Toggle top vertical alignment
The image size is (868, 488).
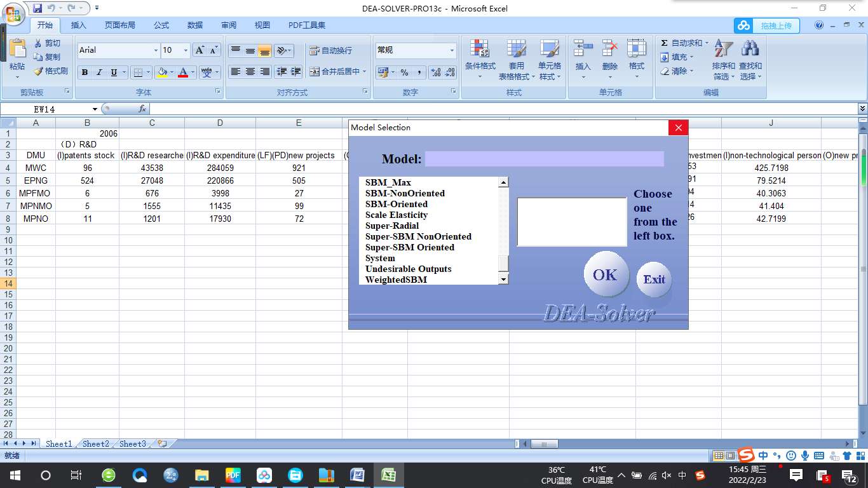236,51
